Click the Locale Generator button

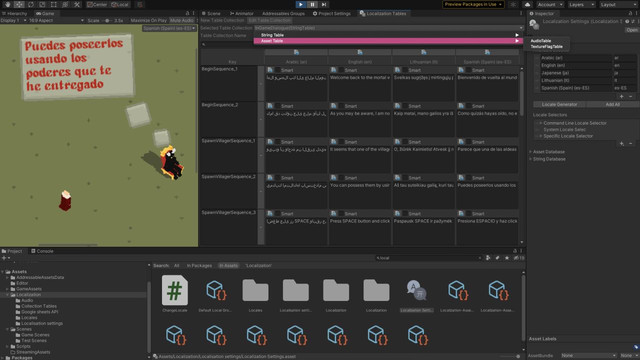coord(559,104)
